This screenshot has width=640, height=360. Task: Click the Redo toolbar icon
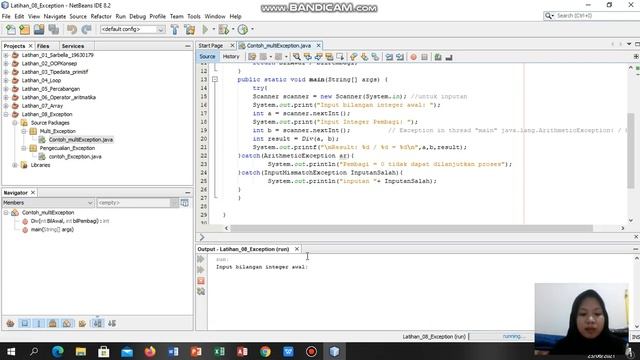(86, 29)
